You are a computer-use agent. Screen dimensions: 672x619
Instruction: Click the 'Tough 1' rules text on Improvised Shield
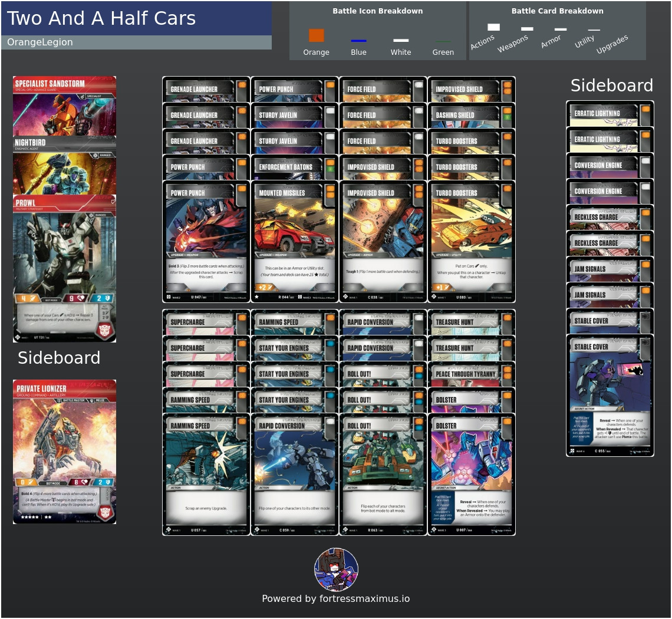click(x=383, y=271)
